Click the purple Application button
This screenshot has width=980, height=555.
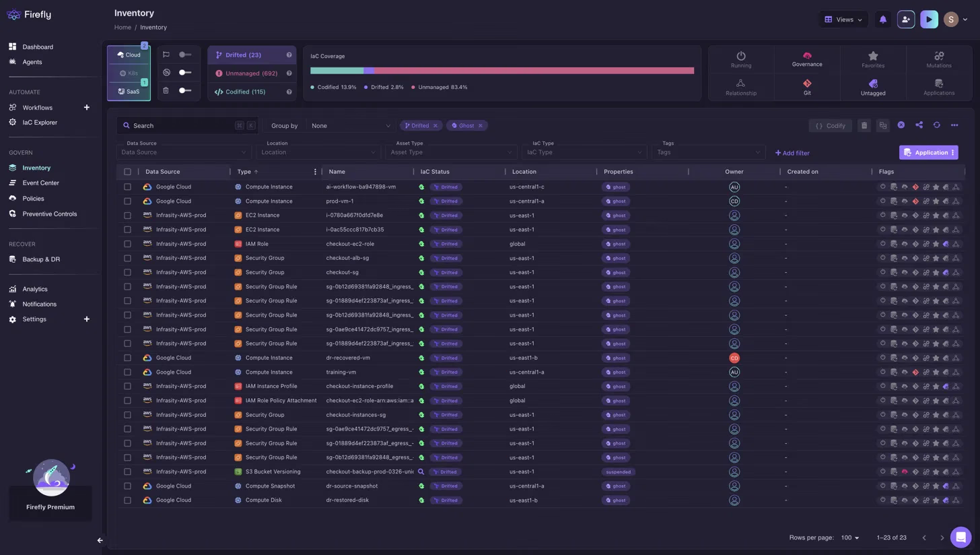pos(928,153)
